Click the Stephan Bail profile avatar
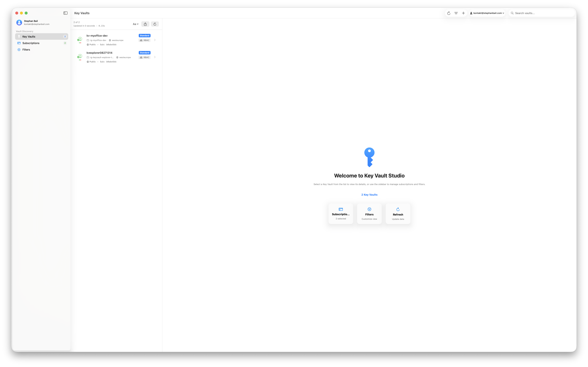Viewport: 588px width, 367px height. click(x=19, y=22)
